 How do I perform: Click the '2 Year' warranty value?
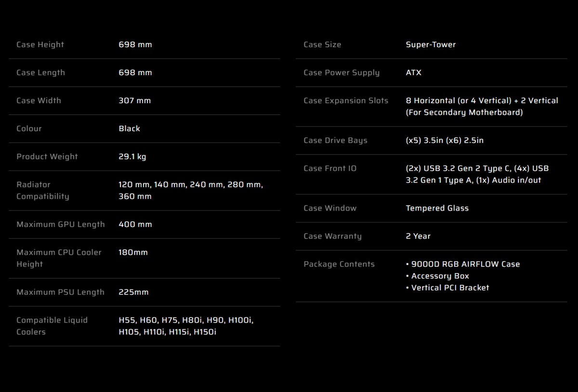(418, 236)
